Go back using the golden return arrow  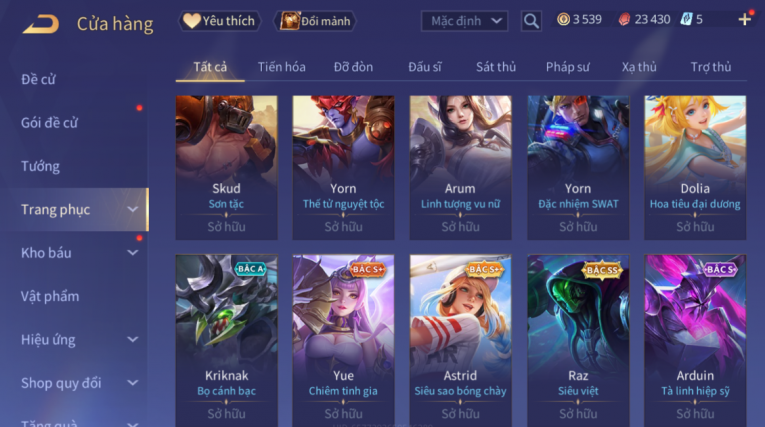pos(40,23)
